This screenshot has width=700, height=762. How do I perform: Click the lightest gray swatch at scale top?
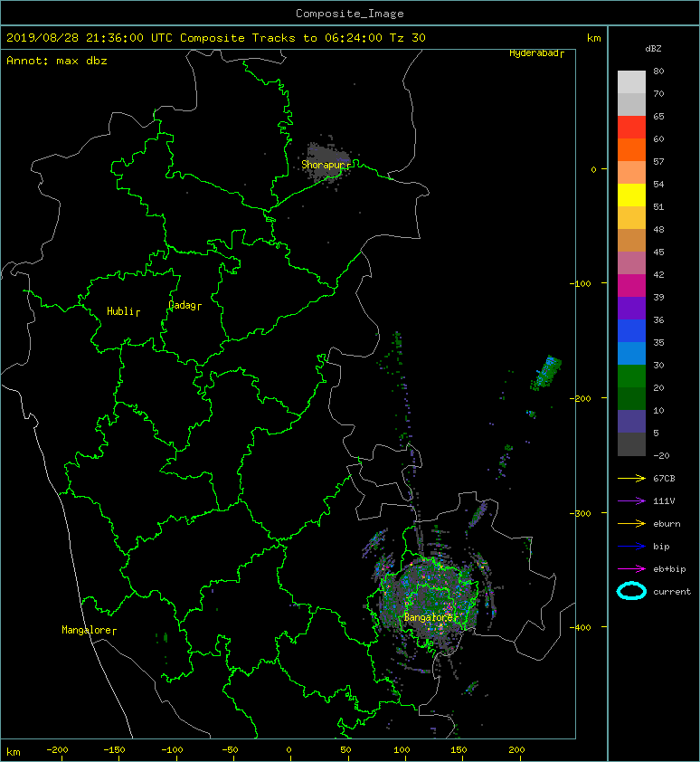[x=631, y=82]
